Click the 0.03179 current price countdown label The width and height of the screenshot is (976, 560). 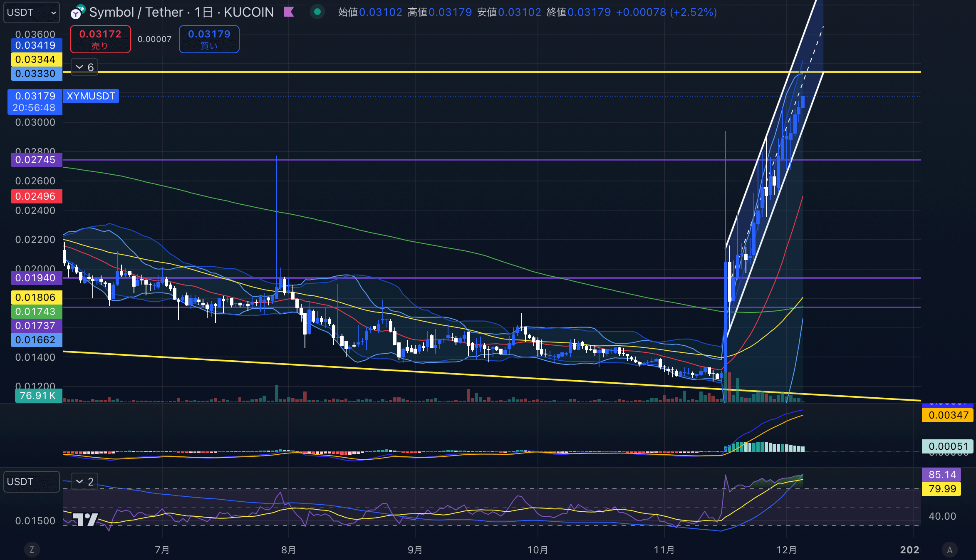35,102
